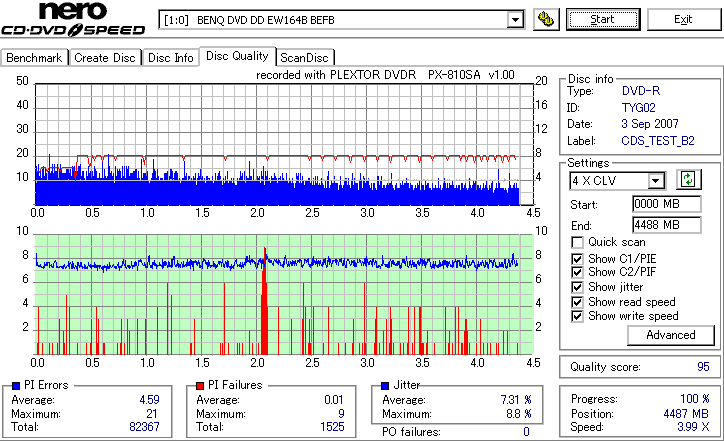
Task: Disable Show write speed checkbox
Action: pos(577,316)
